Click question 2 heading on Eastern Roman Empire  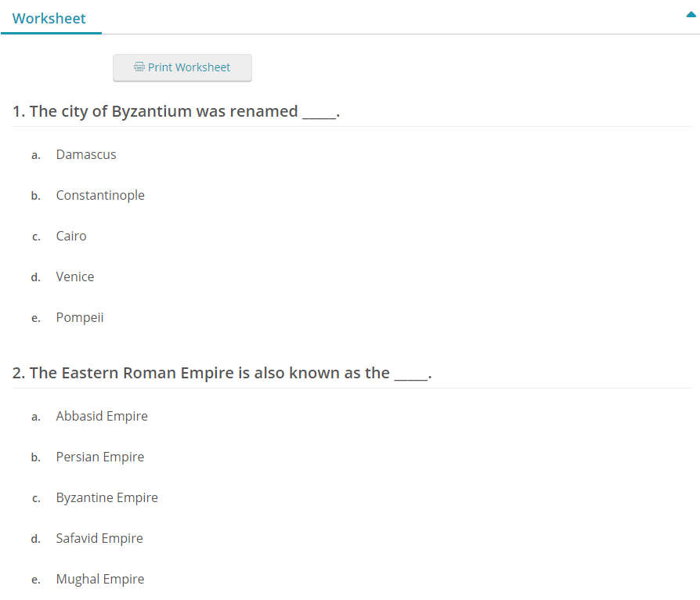click(222, 373)
